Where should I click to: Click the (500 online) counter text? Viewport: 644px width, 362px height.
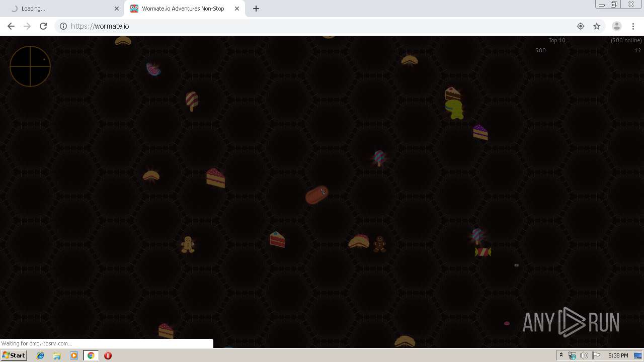[x=626, y=40]
